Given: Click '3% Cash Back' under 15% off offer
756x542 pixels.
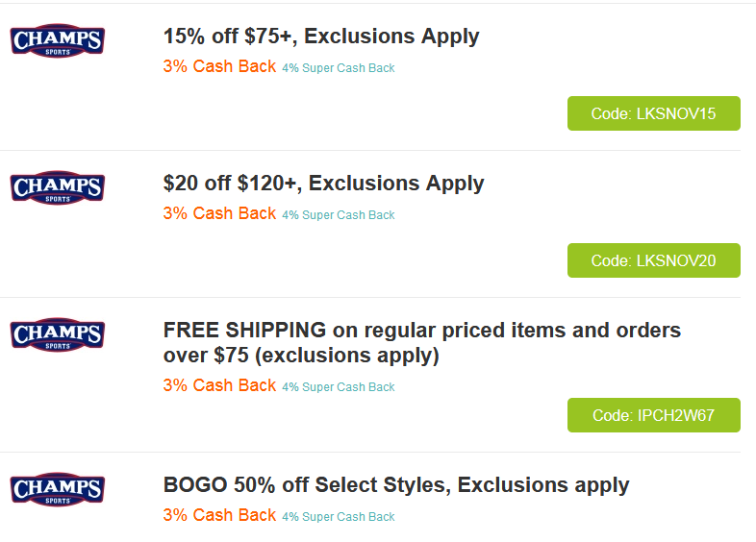Looking at the screenshot, I should pos(219,67).
